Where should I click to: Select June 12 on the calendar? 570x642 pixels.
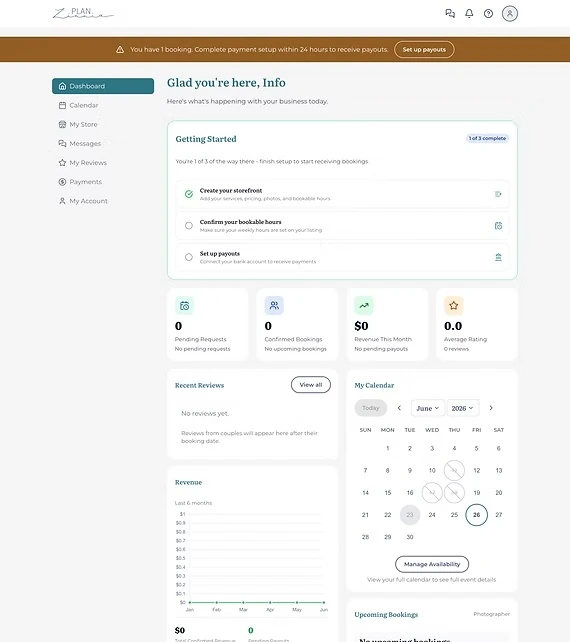(477, 470)
